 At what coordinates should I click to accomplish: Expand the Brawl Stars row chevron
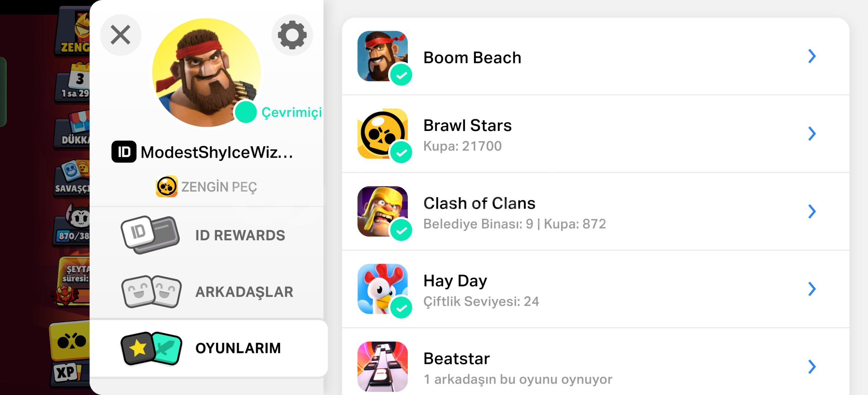812,134
